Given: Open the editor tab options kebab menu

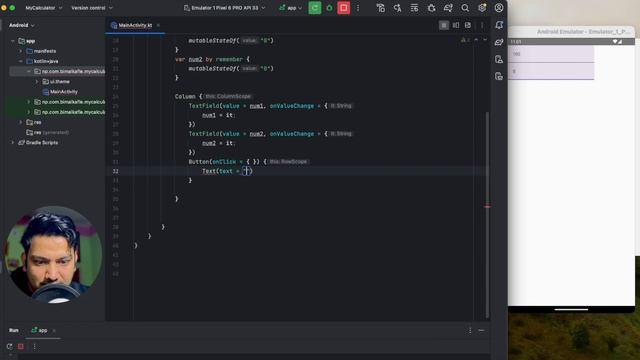Looking at the screenshot, I should [482, 25].
